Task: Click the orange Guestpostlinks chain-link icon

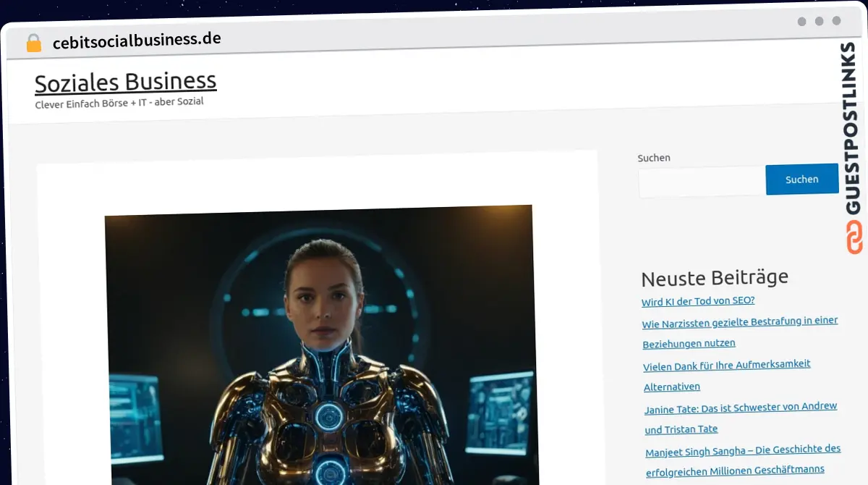Action: pos(854,237)
